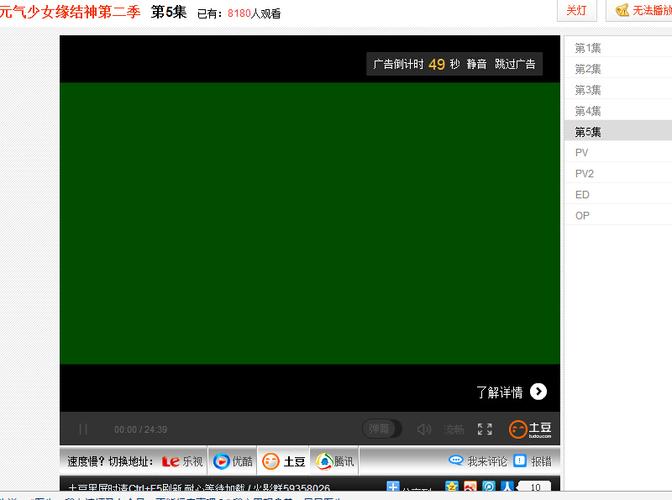Click the 关灯 lights-off button
672x500 pixels.
point(576,10)
